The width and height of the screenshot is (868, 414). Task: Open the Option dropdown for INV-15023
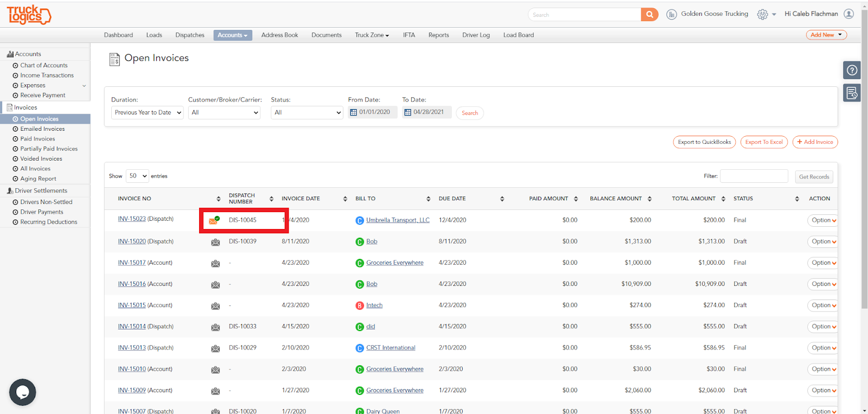[x=823, y=220]
